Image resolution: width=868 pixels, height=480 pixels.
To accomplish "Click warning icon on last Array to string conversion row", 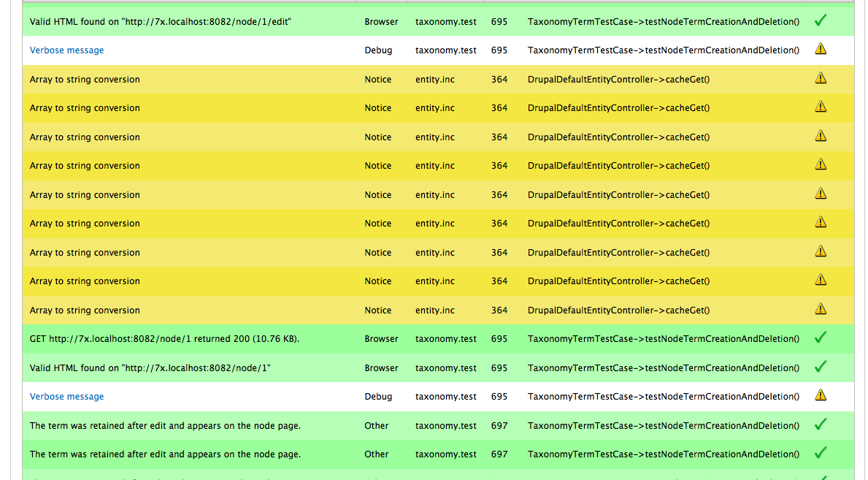I will 821,309.
